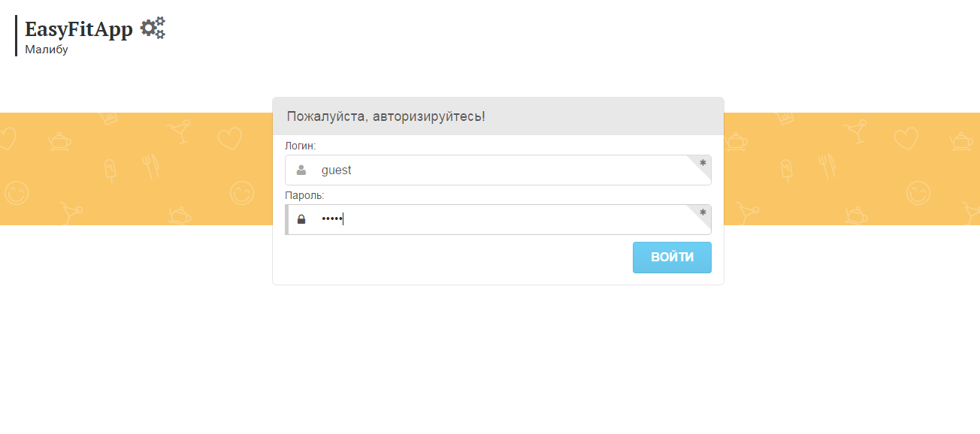This screenshot has width=980, height=434.
Task: Click the Малибу subtitle under the logo
Action: pos(47,50)
